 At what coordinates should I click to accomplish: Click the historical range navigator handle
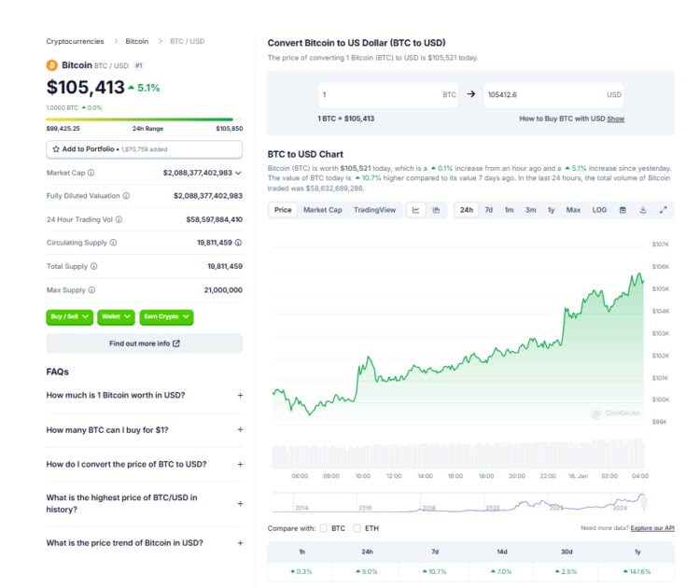point(644,503)
